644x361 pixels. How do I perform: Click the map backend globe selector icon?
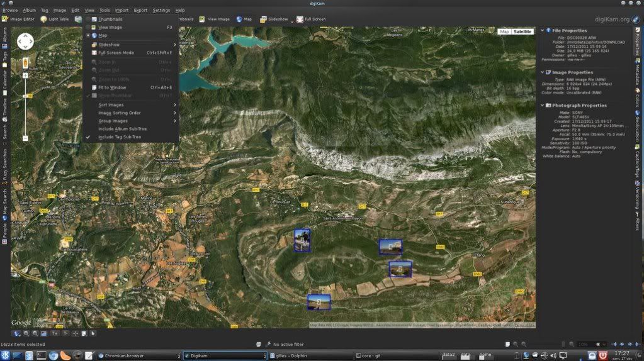(17, 333)
